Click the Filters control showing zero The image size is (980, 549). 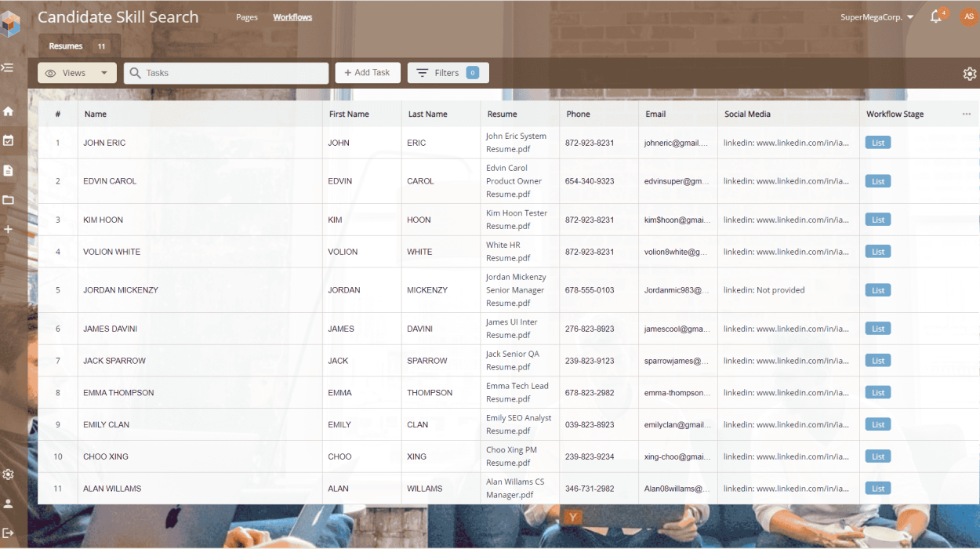448,72
